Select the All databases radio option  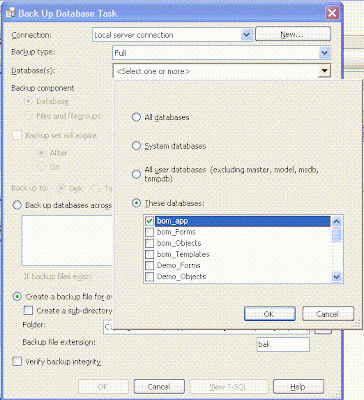136,117
